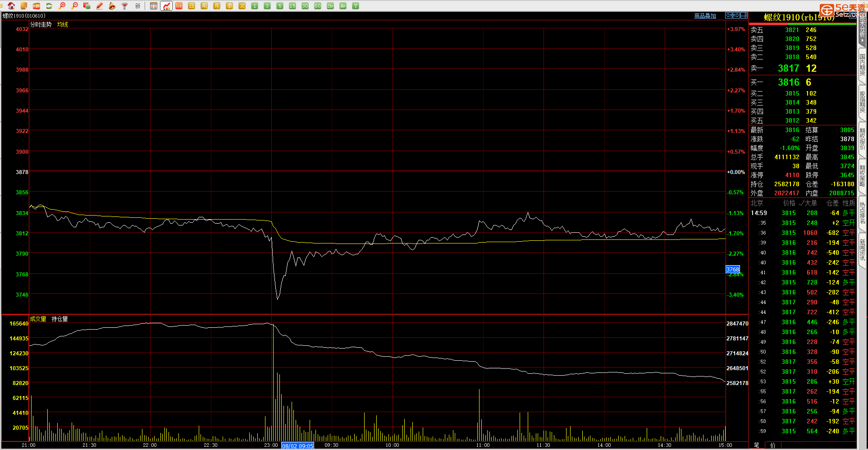Switch to the 价 price tab

[772, 445]
